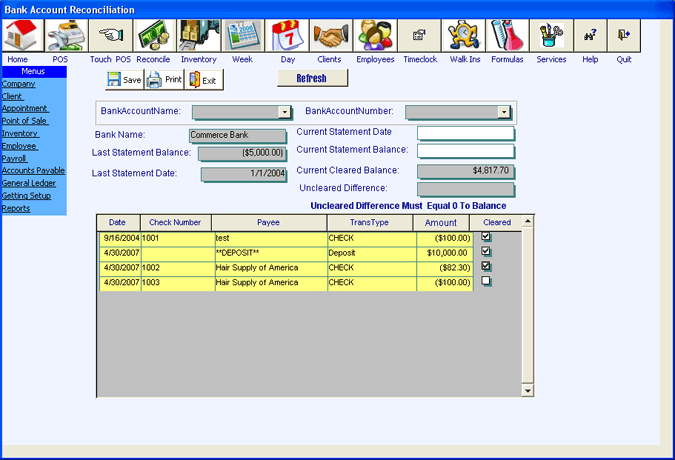Select check number 1003 cell
Viewport: 675px width, 460px height.
tap(178, 283)
